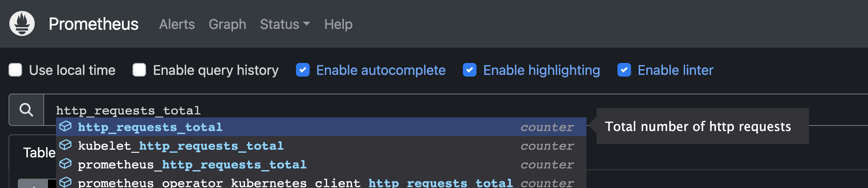
Task: Enable the query history checkbox
Action: coord(139,70)
